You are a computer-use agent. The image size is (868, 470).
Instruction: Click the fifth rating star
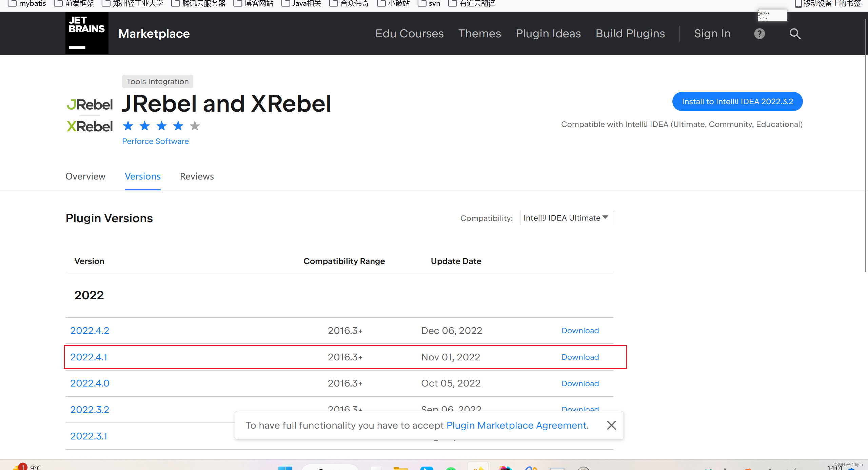tap(195, 126)
